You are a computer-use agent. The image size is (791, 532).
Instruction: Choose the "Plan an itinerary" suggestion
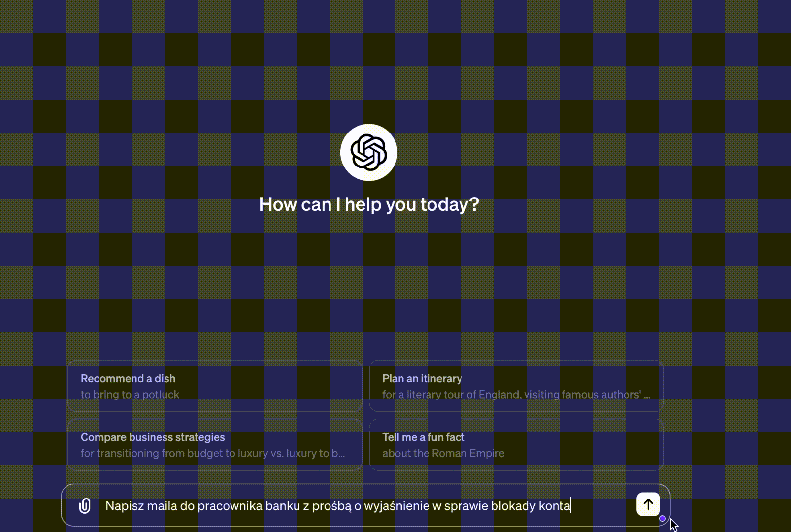[516, 386]
